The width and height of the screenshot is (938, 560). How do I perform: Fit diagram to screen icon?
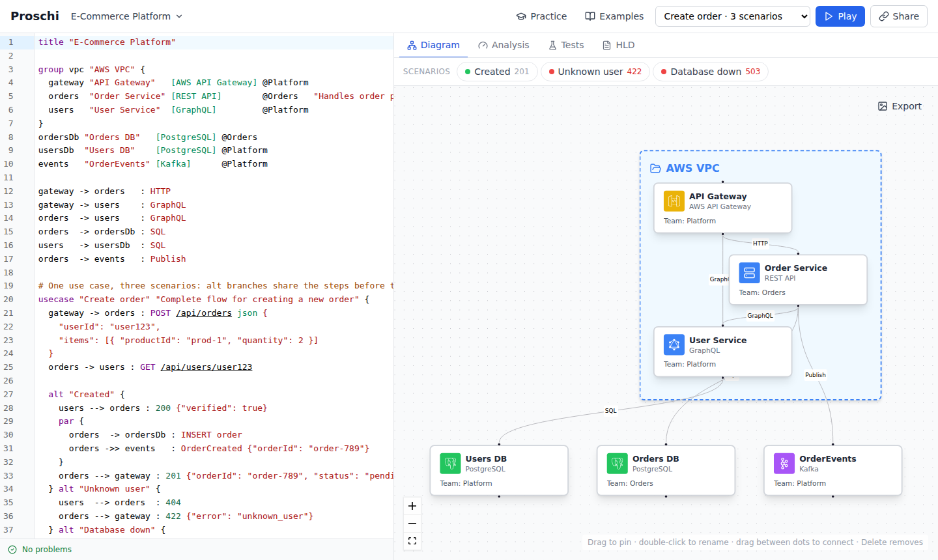pos(412,541)
